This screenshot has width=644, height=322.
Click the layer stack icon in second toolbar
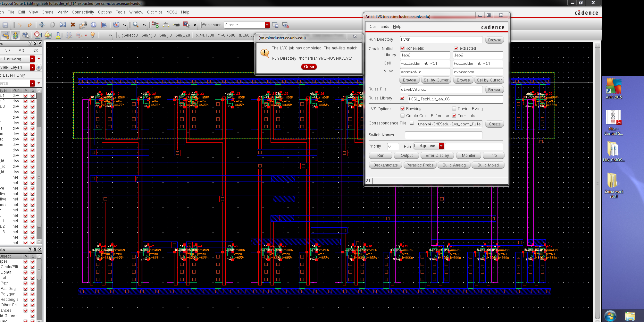[x=16, y=35]
